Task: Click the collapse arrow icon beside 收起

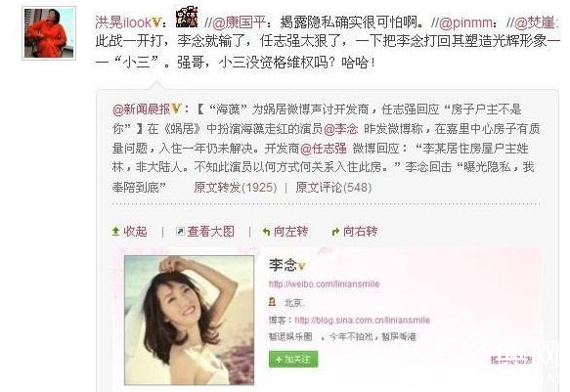Action: [x=116, y=232]
